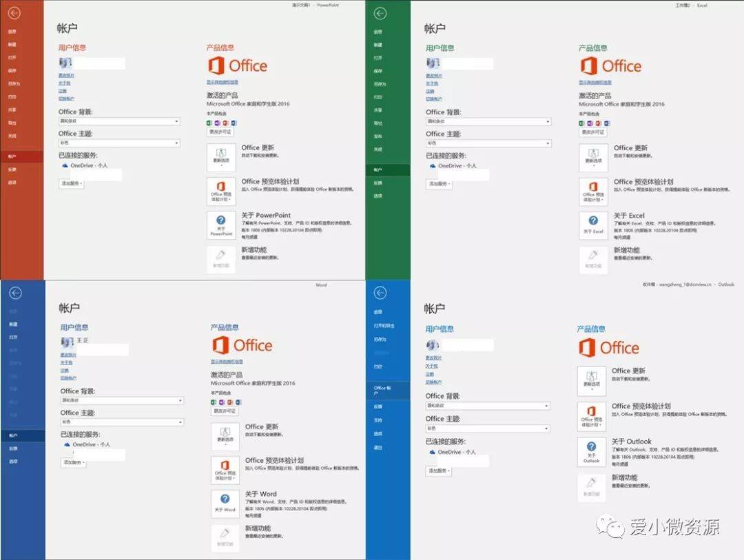This screenshot has width=744, height=560.
Task: Click the 关于 Outlook question-mark button
Action: pyautogui.click(x=591, y=451)
